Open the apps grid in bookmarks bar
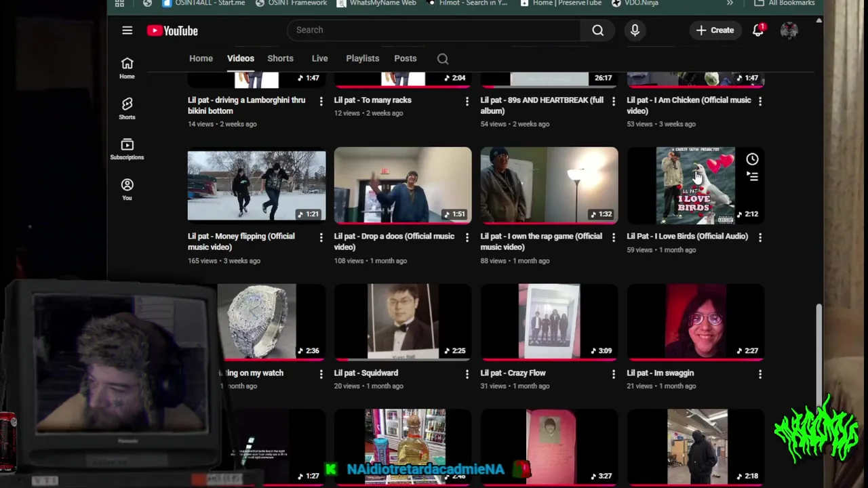Viewport: 868px width, 488px height. pyautogui.click(x=119, y=3)
